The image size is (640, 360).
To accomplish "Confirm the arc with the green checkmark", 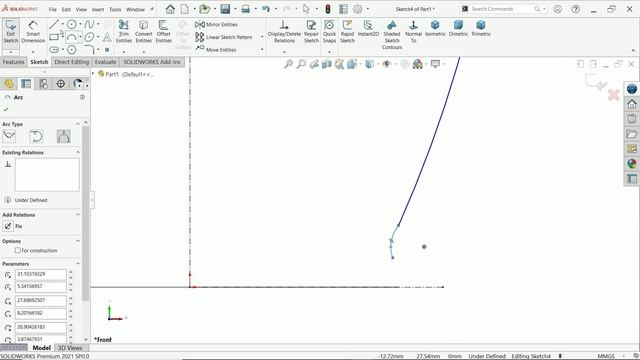I will [x=6, y=109].
